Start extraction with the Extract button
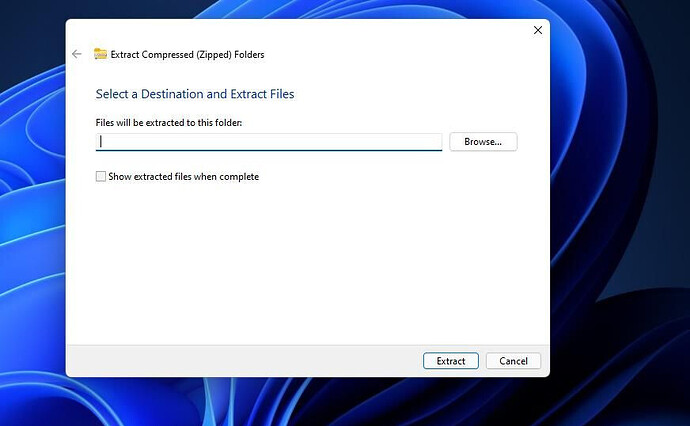Image resolution: width=690 pixels, height=426 pixels. 451,361
